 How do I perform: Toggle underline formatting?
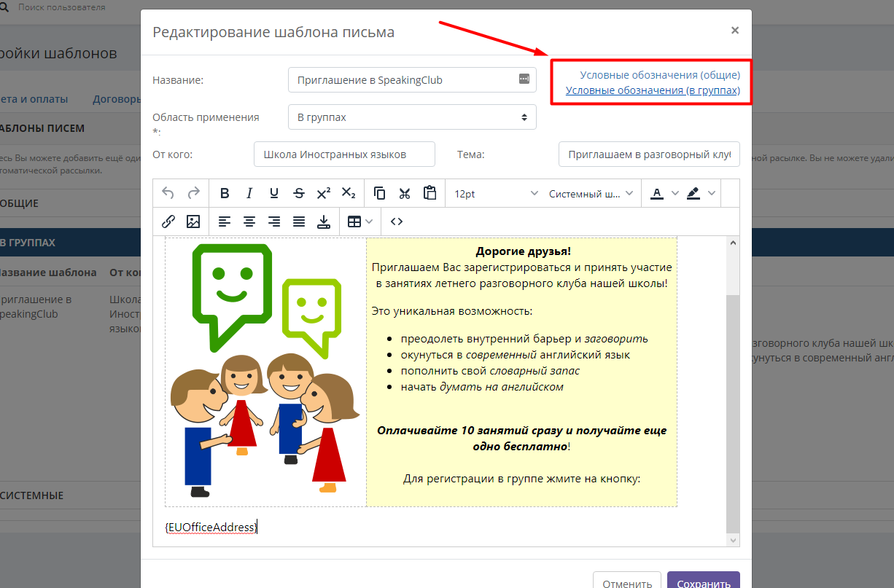274,193
